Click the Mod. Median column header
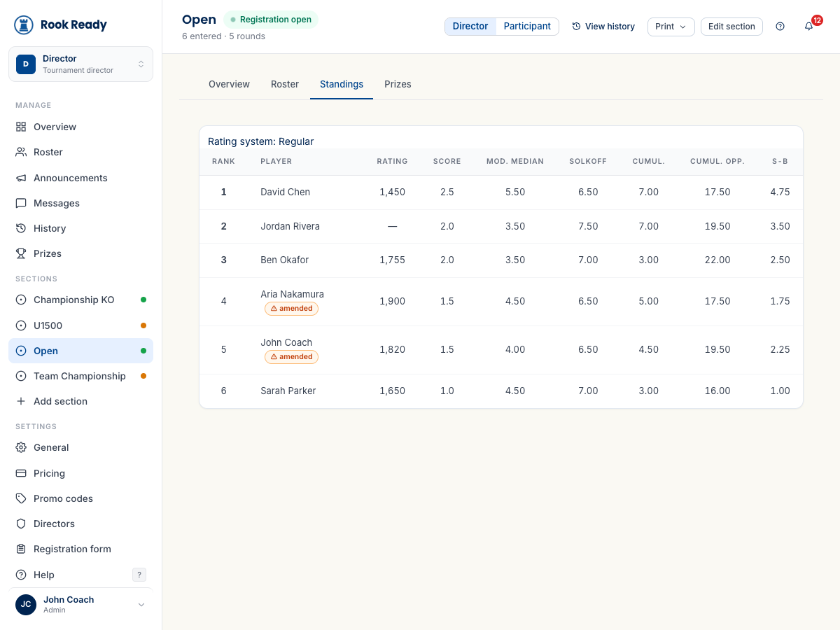 tap(515, 161)
